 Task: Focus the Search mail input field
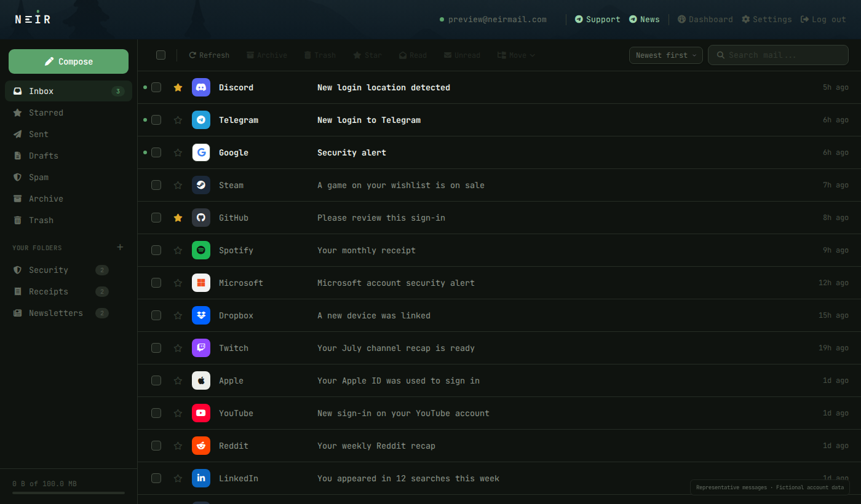(778, 55)
